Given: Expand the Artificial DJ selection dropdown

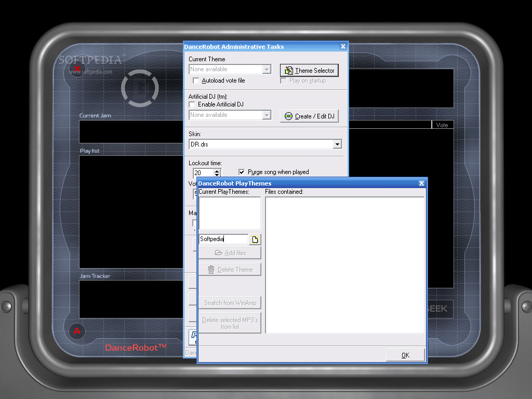Looking at the screenshot, I should coord(267,115).
